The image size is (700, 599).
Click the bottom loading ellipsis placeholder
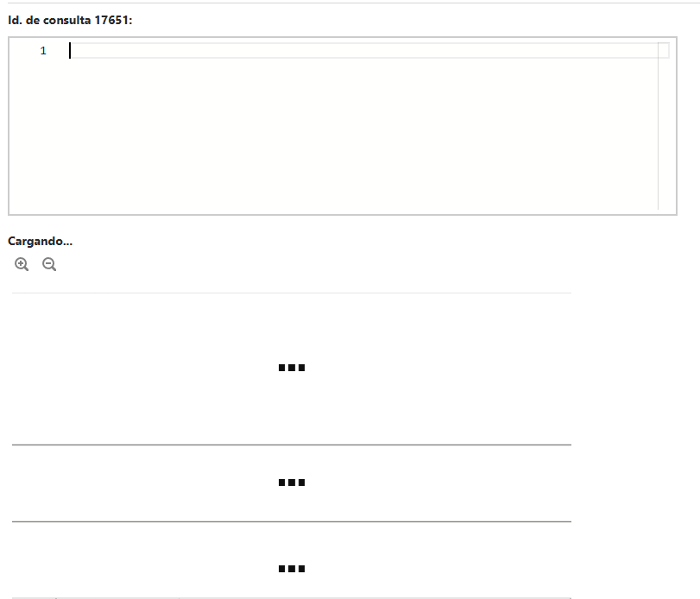pos(292,569)
